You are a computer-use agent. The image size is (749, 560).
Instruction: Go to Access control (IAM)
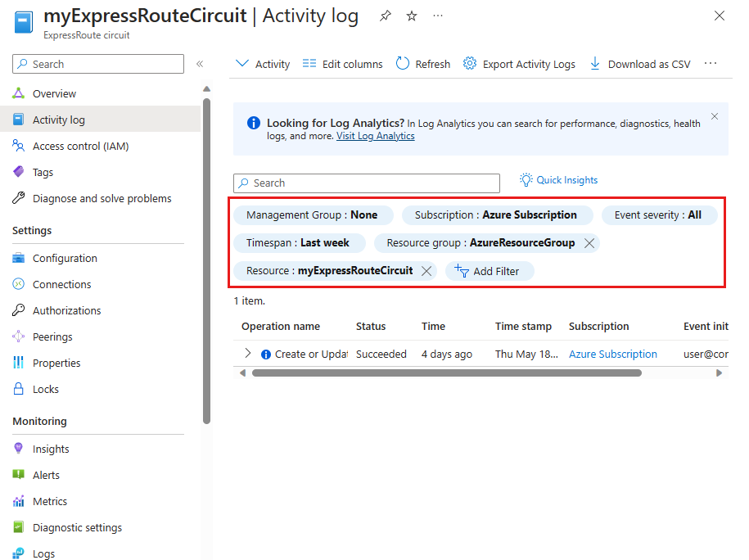pyautogui.click(x=80, y=147)
